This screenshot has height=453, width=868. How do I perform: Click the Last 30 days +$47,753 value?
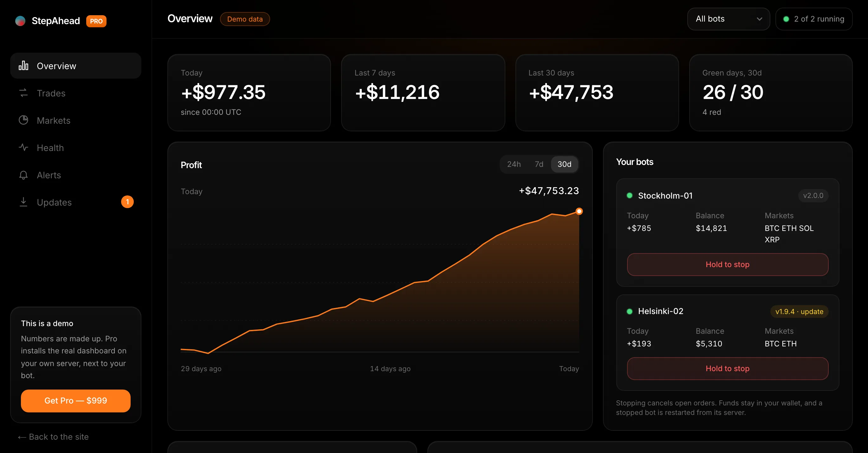[571, 92]
